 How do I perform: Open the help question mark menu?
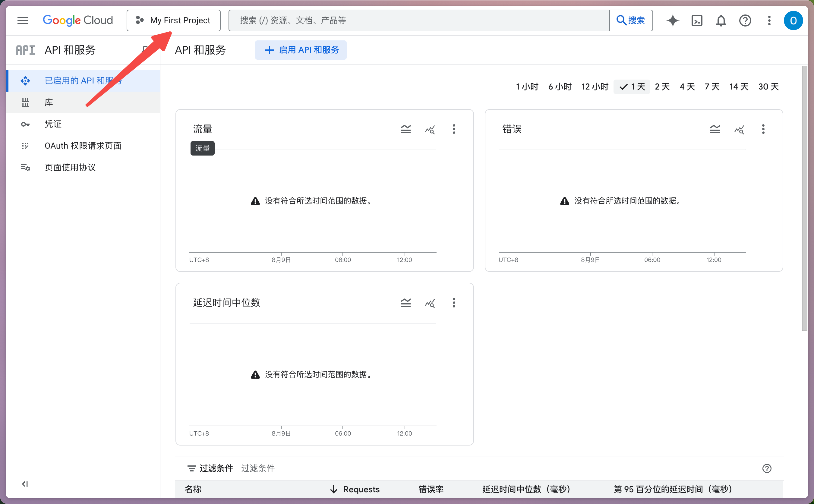click(745, 20)
